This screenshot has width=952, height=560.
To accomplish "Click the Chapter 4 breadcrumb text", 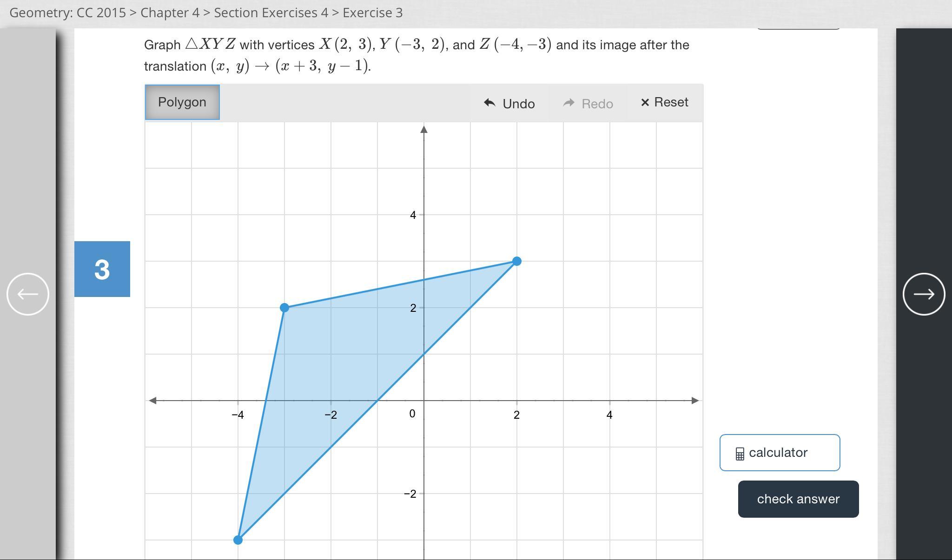I will [170, 13].
